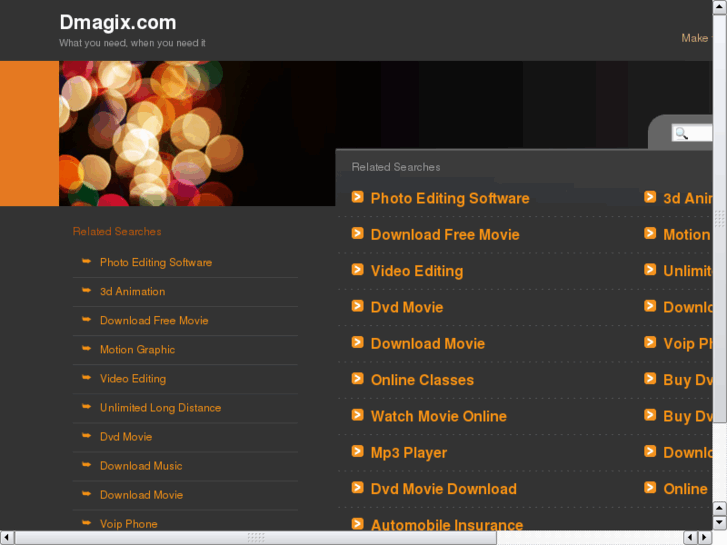The height and width of the screenshot is (545, 727).
Task: Click arrow icon beside large Photo Editing Software
Action: pos(357,197)
